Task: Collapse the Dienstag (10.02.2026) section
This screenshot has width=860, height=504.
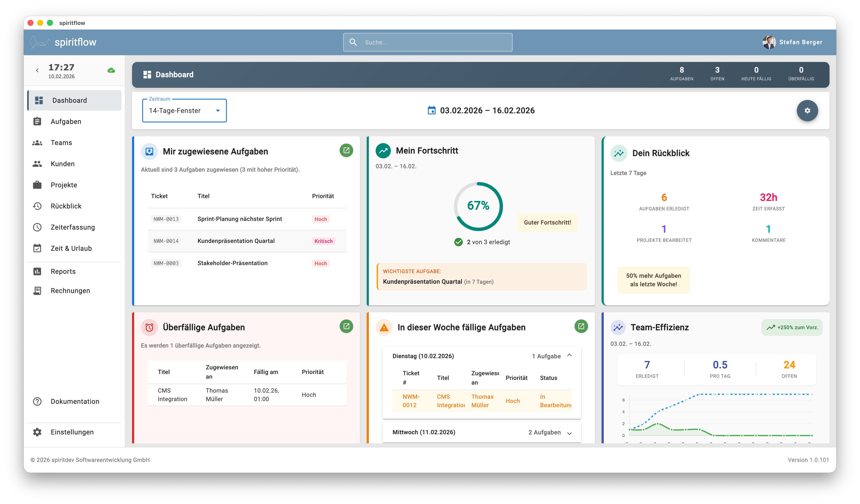Action: tap(570, 355)
